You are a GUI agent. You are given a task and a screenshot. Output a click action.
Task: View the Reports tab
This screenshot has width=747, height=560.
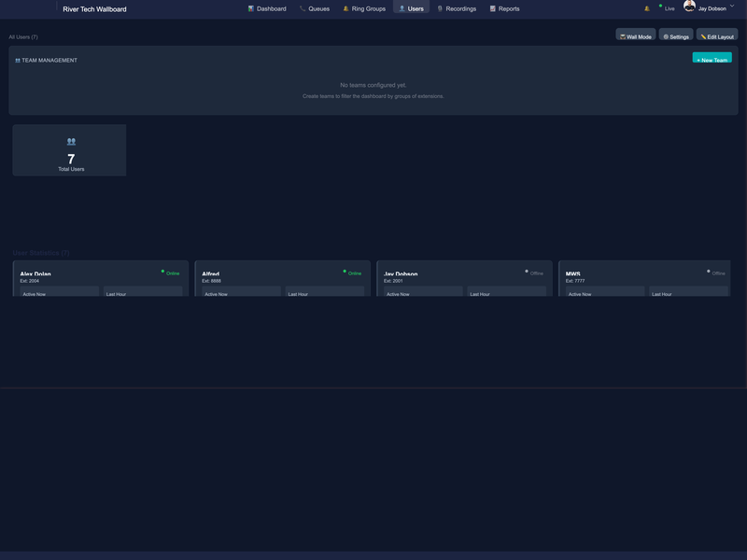(505, 8)
